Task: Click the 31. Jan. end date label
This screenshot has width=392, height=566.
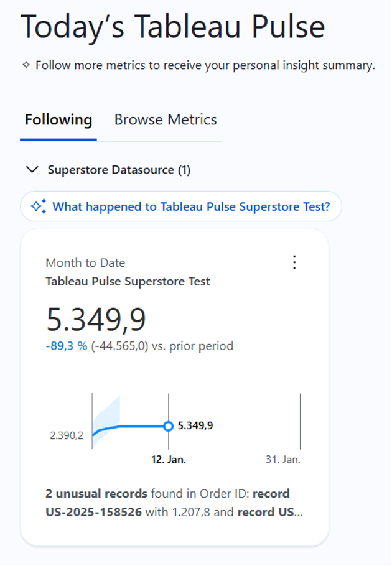Action: click(282, 460)
